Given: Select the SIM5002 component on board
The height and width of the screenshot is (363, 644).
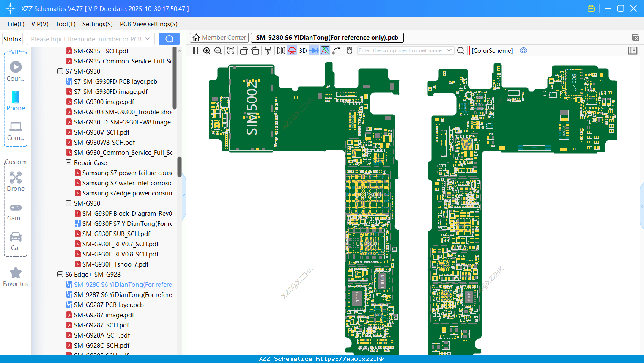Looking at the screenshot, I should (x=251, y=108).
